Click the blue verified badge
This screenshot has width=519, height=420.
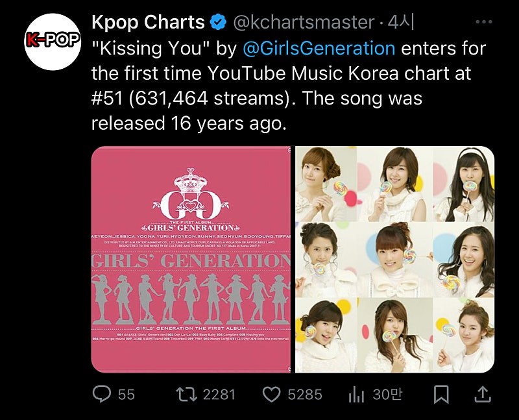pos(219,23)
